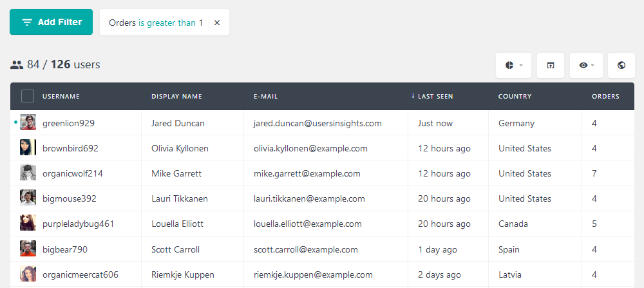This screenshot has height=288, width=644.
Task: Click the '84 / 126 users' count
Action: tap(64, 64)
